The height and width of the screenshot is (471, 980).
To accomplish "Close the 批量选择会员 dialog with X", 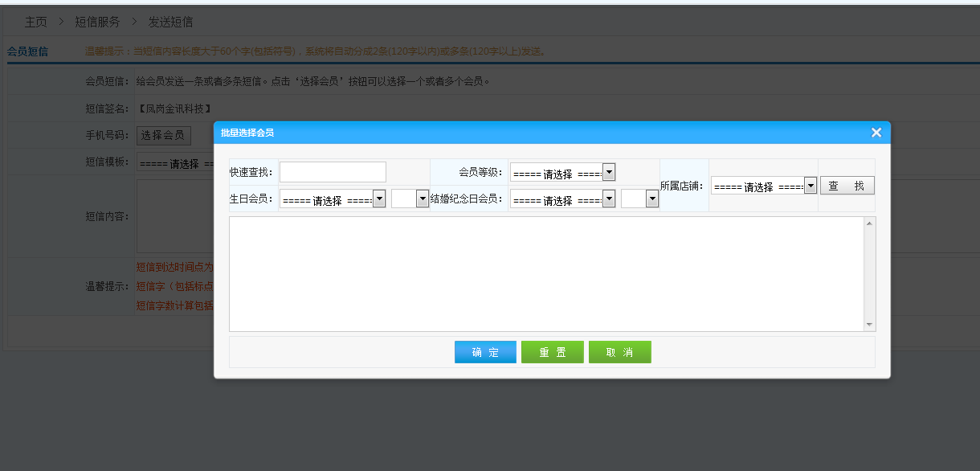I will coord(876,133).
